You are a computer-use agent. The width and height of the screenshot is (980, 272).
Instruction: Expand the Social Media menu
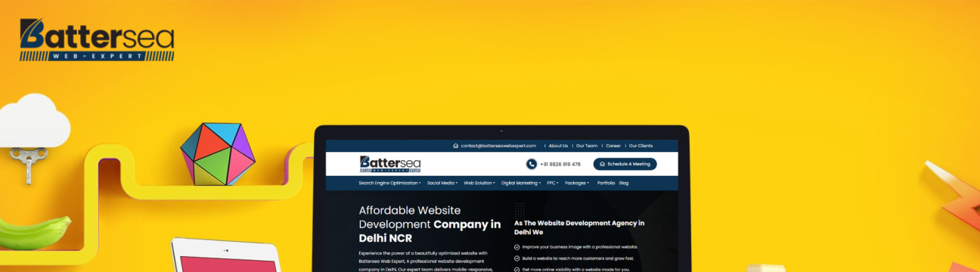coord(442,183)
